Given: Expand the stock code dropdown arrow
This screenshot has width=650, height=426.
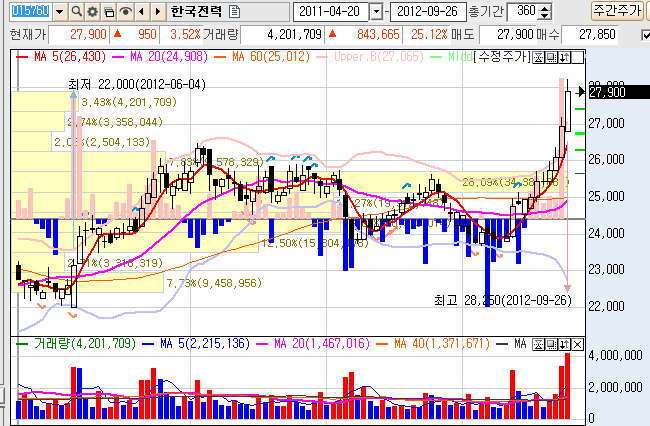Looking at the screenshot, I should (x=59, y=12).
